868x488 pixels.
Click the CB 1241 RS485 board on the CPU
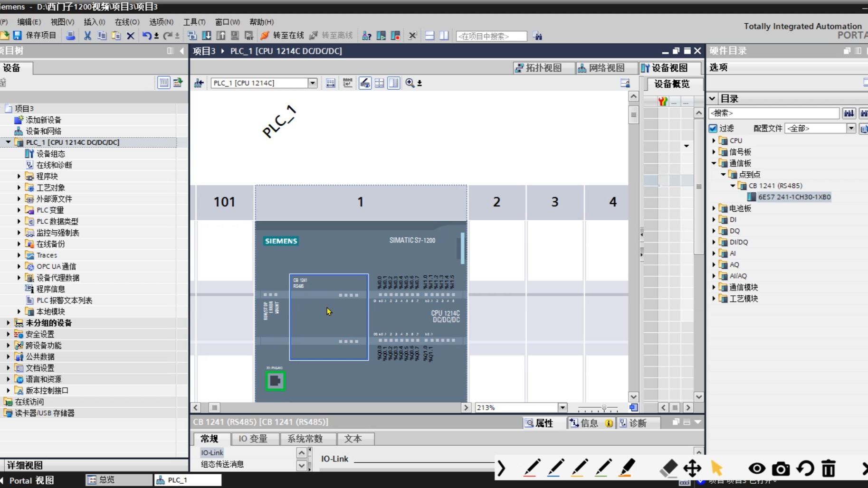[329, 317]
